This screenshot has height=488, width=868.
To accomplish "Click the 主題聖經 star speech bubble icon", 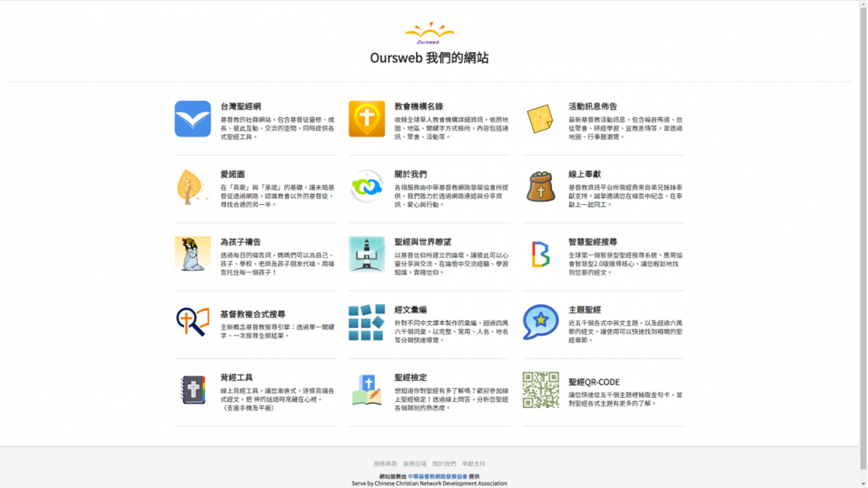I will (540, 322).
